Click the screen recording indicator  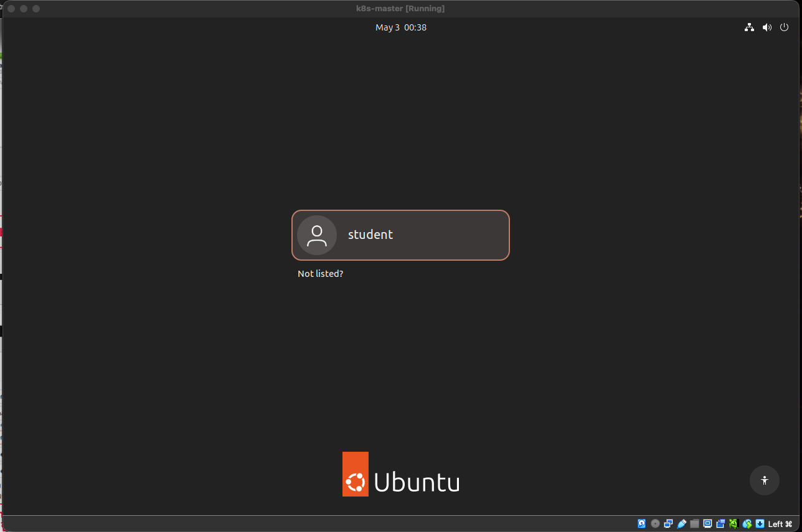click(721, 524)
